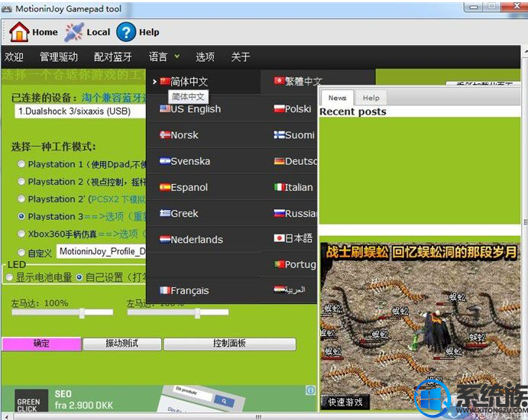Click the 淘个兼容蓝牙 link

click(x=114, y=98)
